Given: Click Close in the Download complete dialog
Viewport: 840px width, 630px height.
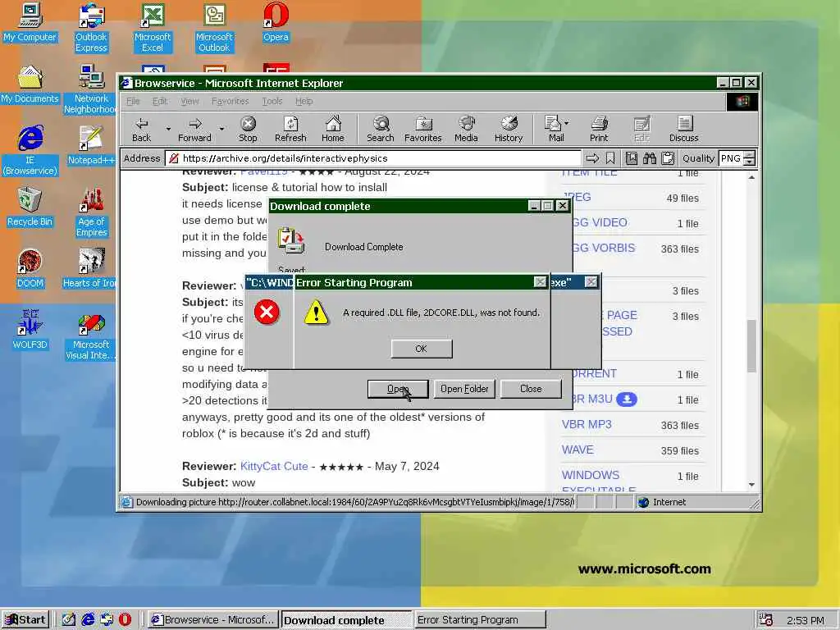Looking at the screenshot, I should tap(531, 389).
